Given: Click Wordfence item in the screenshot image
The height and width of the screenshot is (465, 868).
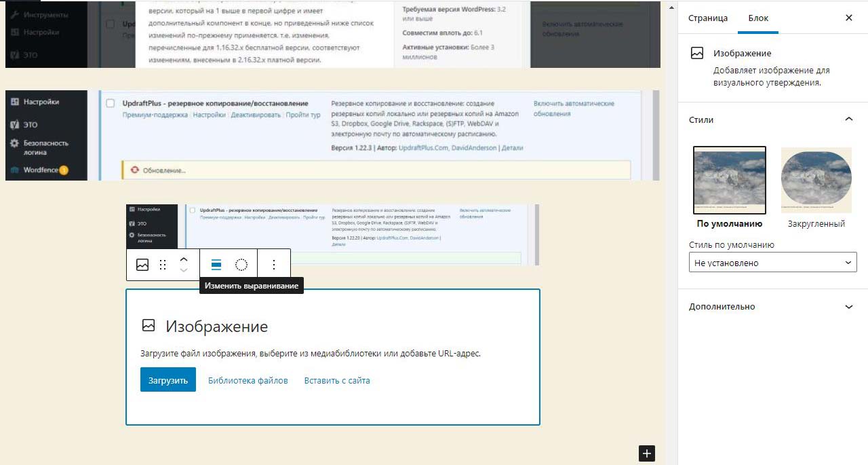Looking at the screenshot, I should (x=41, y=170).
